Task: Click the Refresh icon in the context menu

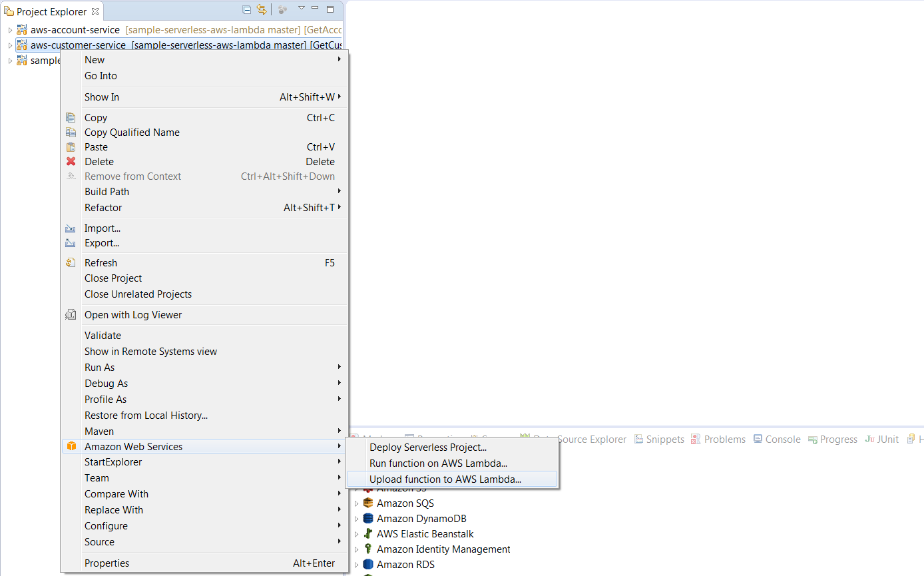Action: [x=71, y=263]
